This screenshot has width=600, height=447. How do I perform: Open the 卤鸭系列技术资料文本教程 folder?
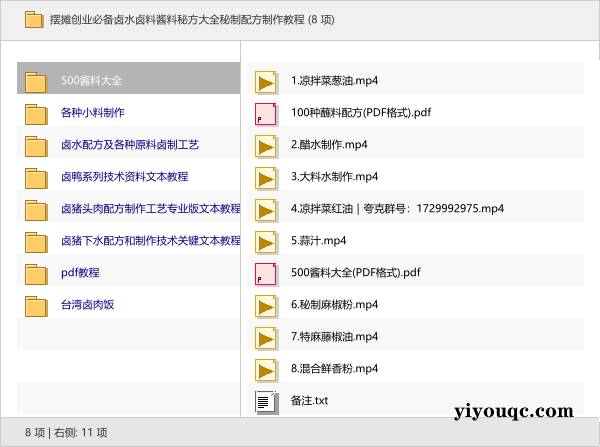click(124, 177)
